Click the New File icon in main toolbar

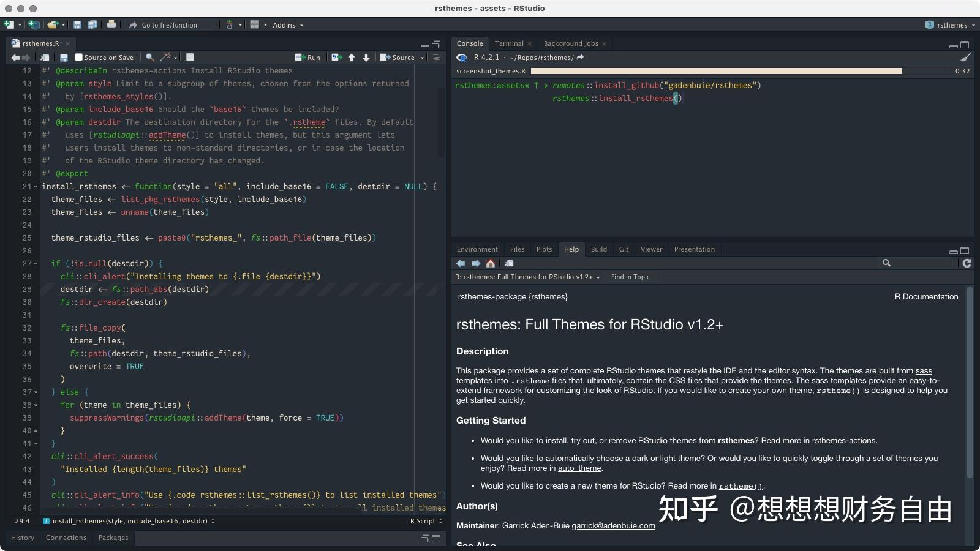(9, 24)
